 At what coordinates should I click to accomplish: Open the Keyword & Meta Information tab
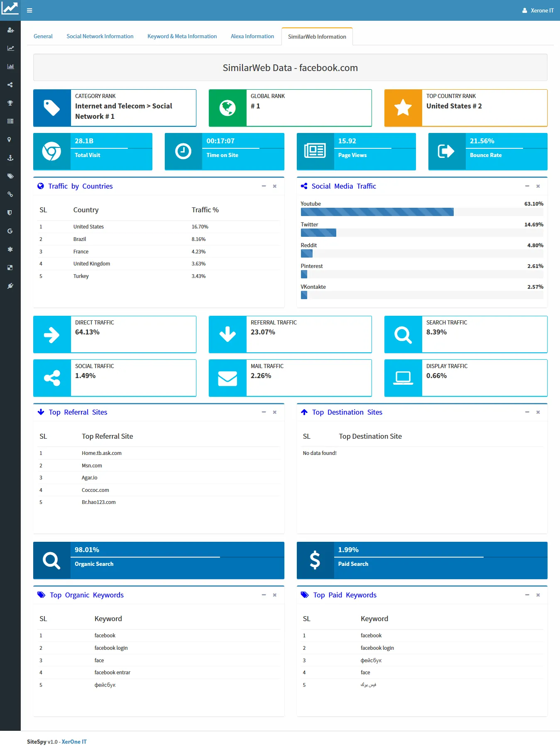[x=182, y=37]
